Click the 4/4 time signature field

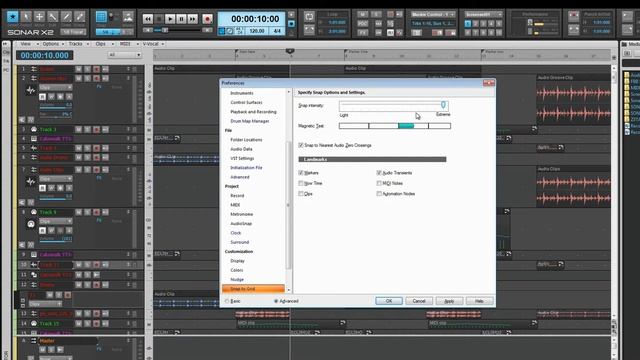pyautogui.click(x=277, y=31)
